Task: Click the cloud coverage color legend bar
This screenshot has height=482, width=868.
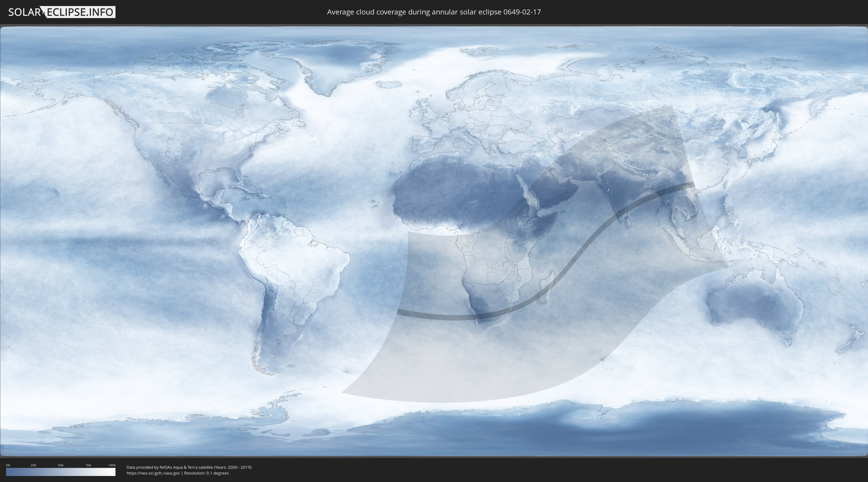Action: (61, 472)
